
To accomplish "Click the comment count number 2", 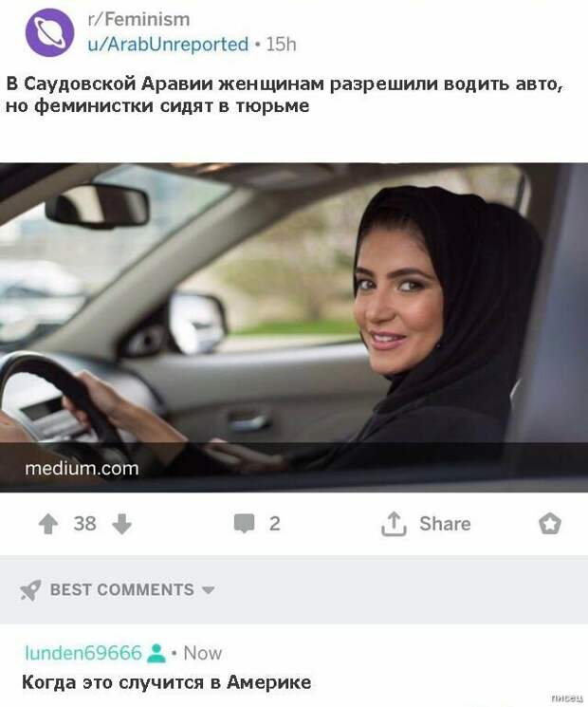I will 275,524.
